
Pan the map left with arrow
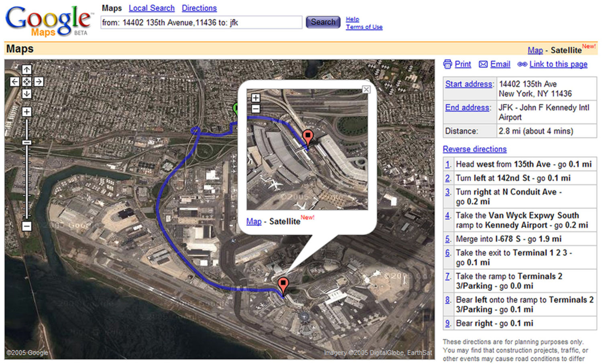click(x=14, y=82)
